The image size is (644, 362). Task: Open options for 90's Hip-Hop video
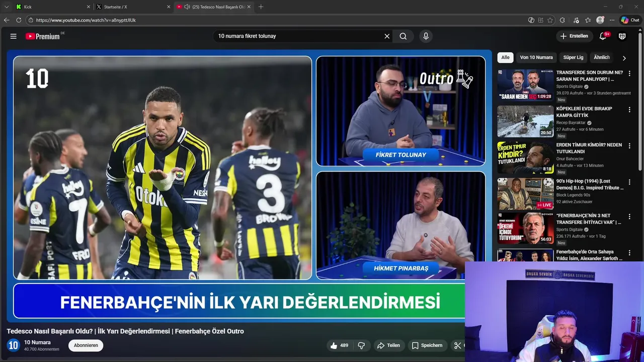629,182
